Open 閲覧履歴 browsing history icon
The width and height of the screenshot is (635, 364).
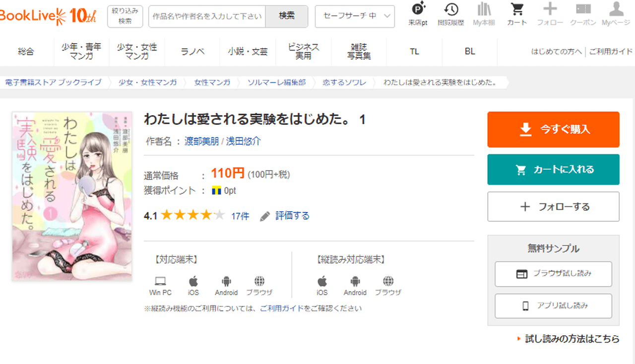[451, 10]
